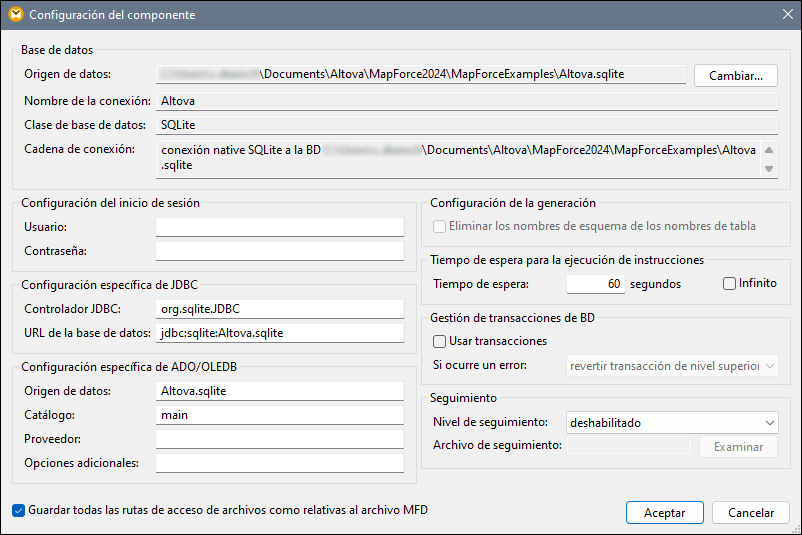802x535 pixels.
Task: Click the URL de la base de datos field
Action: click(x=279, y=333)
